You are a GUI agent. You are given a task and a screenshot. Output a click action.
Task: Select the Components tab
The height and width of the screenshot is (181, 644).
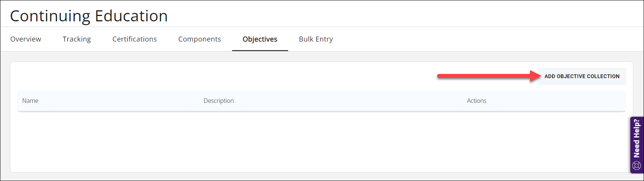click(199, 39)
